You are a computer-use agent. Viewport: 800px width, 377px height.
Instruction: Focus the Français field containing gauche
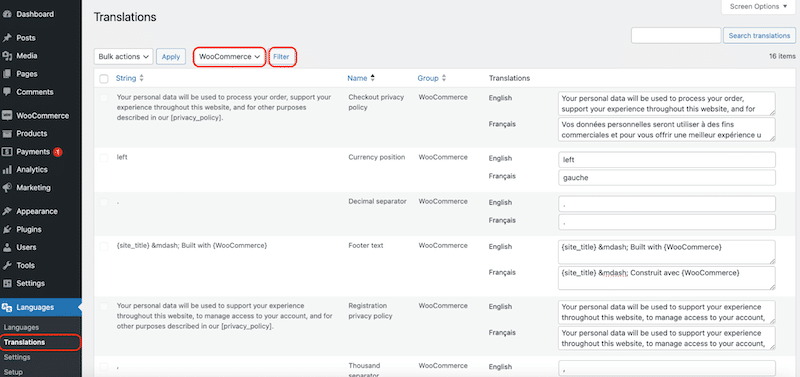667,178
